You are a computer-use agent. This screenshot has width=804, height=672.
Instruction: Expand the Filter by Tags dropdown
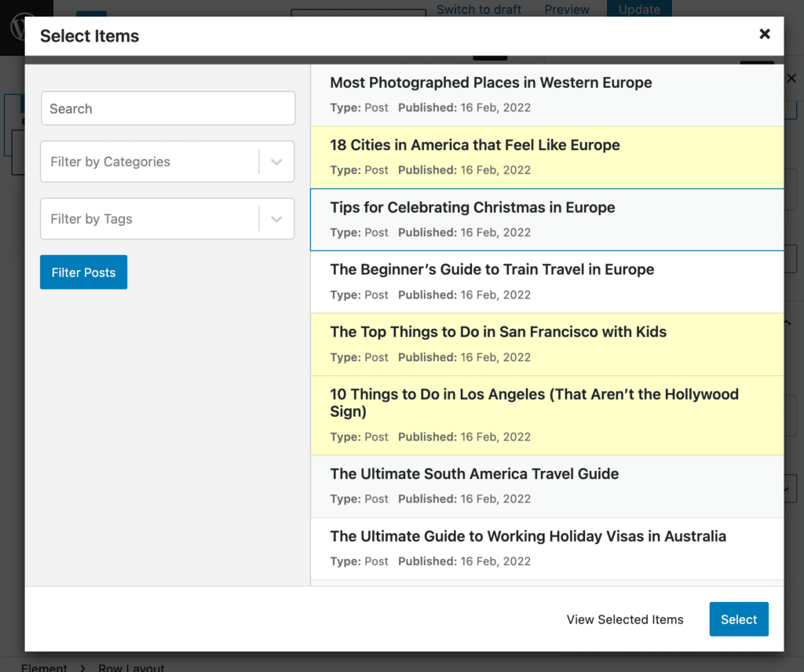(x=167, y=219)
